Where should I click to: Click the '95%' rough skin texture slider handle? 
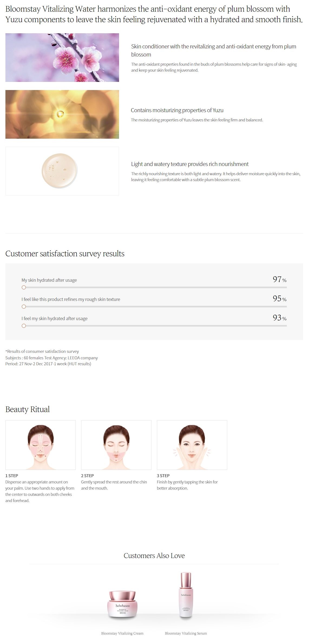[24, 307]
